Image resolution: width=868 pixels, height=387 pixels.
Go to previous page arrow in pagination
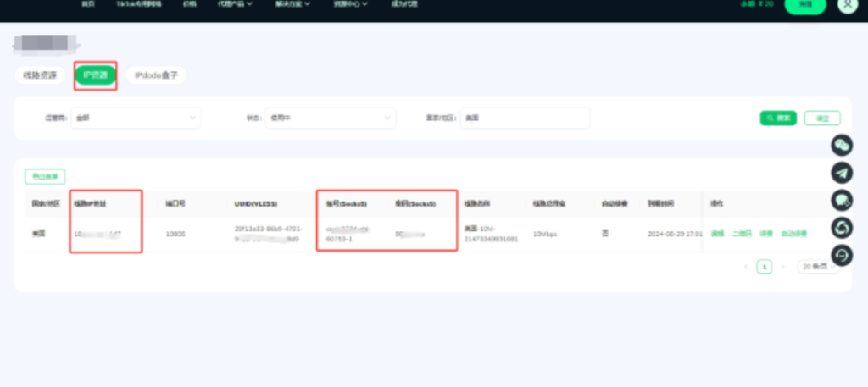pyautogui.click(x=746, y=267)
